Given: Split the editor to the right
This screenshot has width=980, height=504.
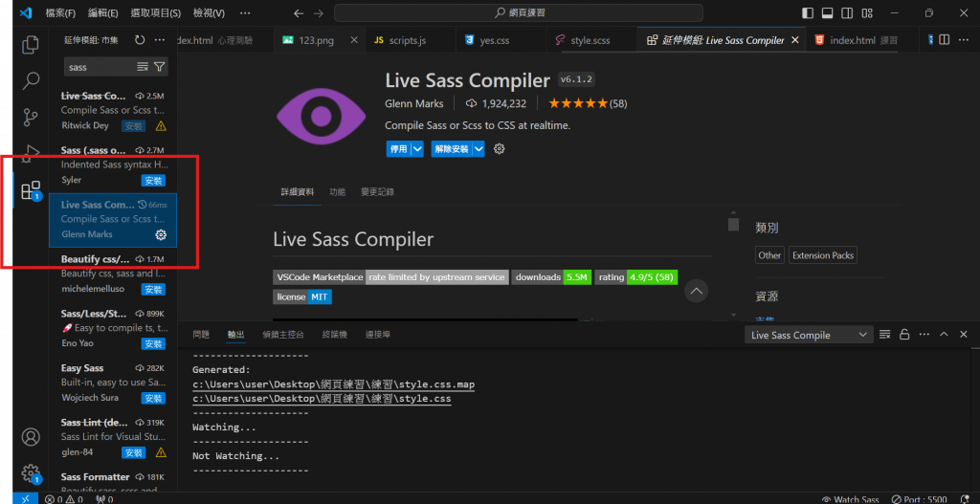Looking at the screenshot, I should click(x=945, y=40).
